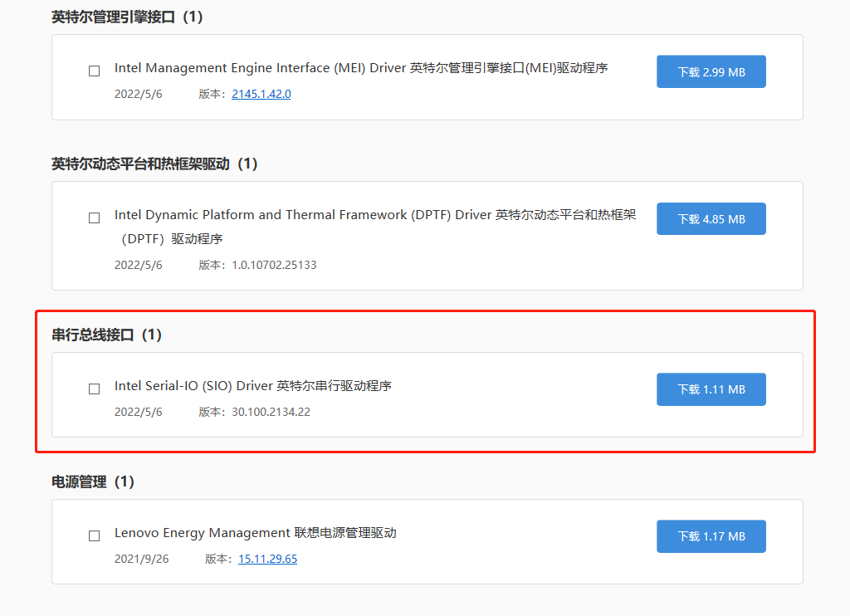The width and height of the screenshot is (850, 616).
Task: Open version link 2145.1.42.0
Action: point(261,94)
